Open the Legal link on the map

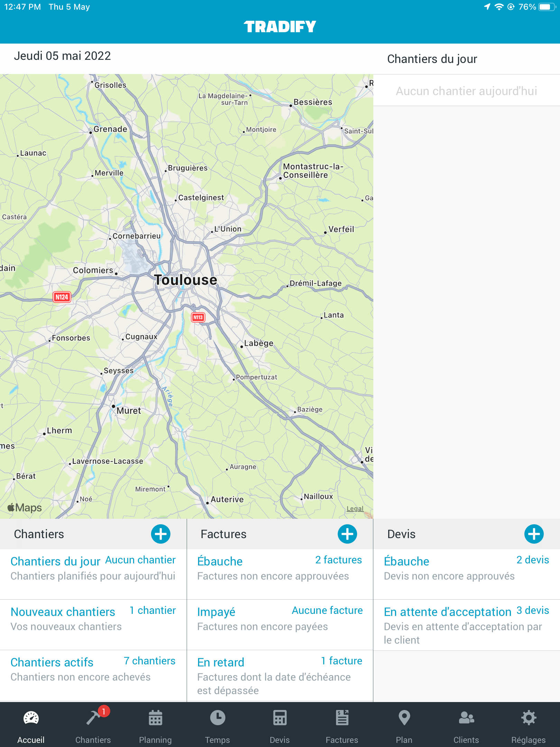click(355, 509)
